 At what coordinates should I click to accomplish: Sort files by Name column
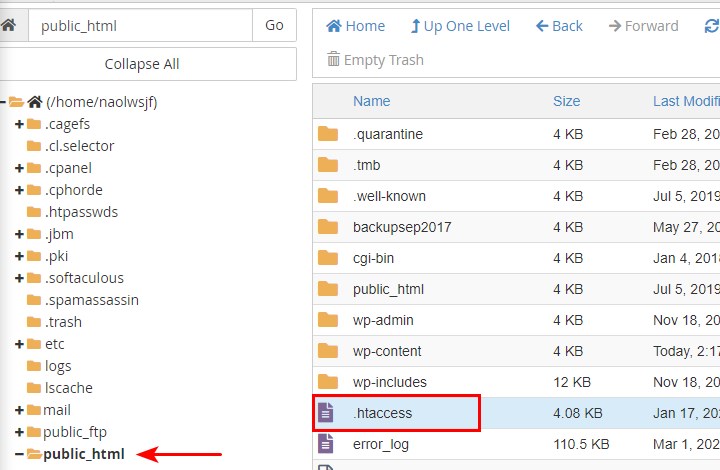pos(371,101)
